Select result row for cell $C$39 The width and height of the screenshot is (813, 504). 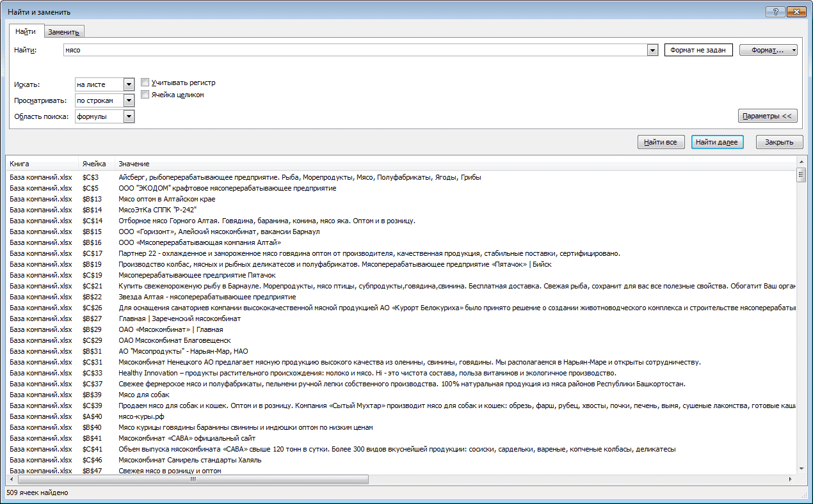tap(401, 406)
